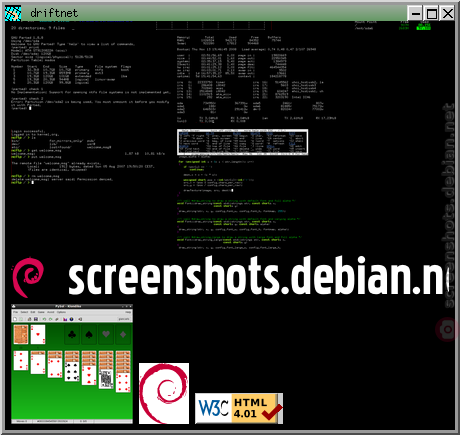Select the source code editor screenshot

(240, 203)
